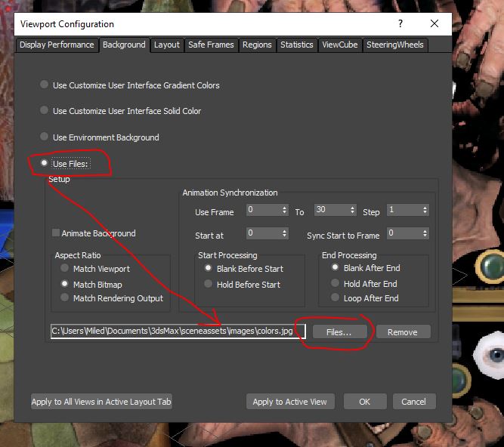Click Apply to All Views in Active Layout Tab

(x=101, y=402)
